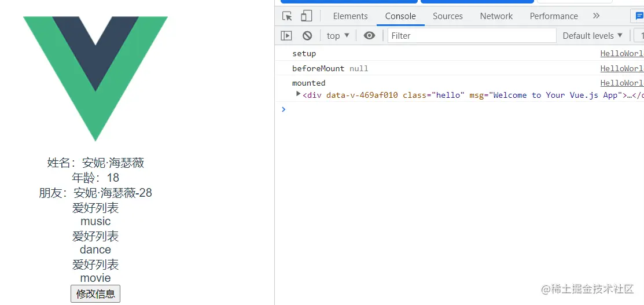Viewport: 644px width, 305px height.
Task: Click the mounted log message
Action: tap(309, 83)
